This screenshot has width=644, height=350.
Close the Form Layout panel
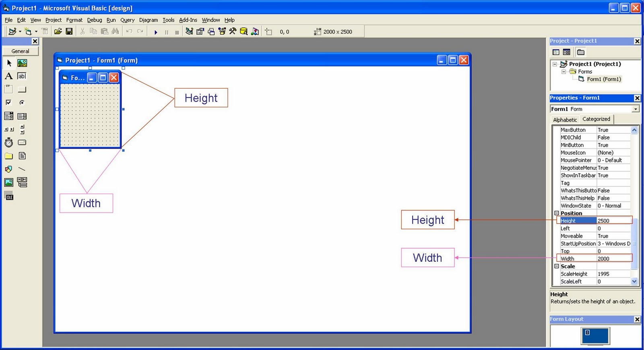637,319
